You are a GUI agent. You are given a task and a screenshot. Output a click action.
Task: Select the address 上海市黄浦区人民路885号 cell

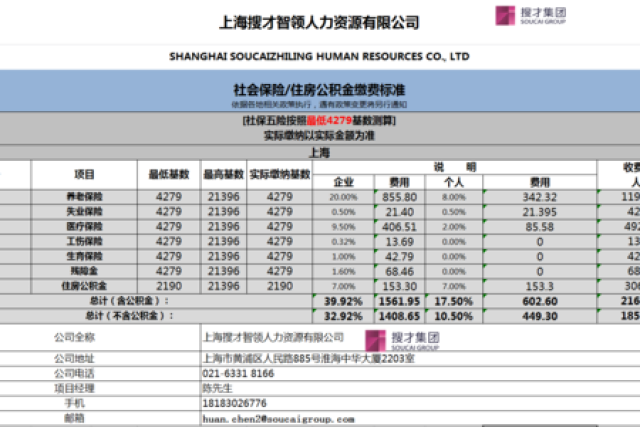420,359
